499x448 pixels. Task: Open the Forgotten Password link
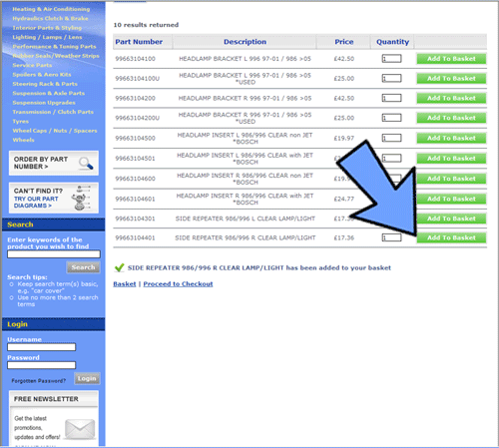[x=38, y=380]
